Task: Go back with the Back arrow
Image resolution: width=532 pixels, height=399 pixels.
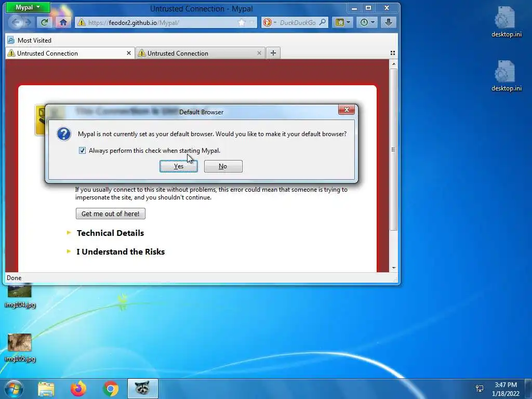Action: tap(16, 22)
